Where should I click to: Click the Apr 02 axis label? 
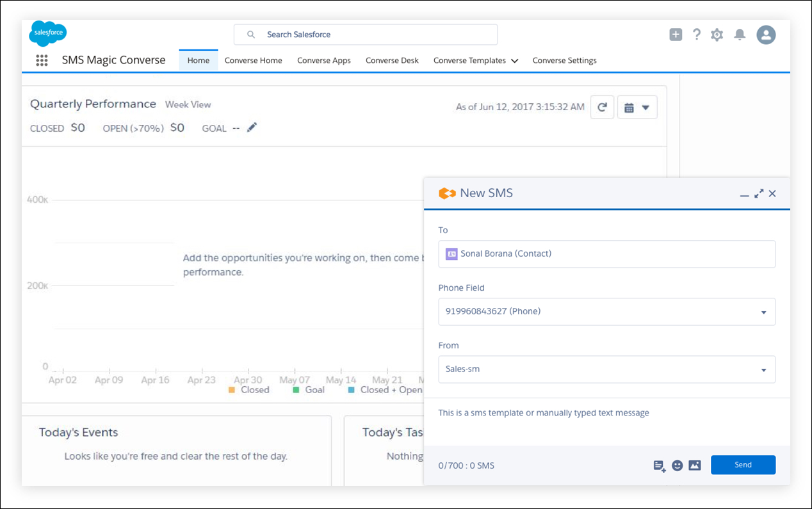(x=62, y=380)
